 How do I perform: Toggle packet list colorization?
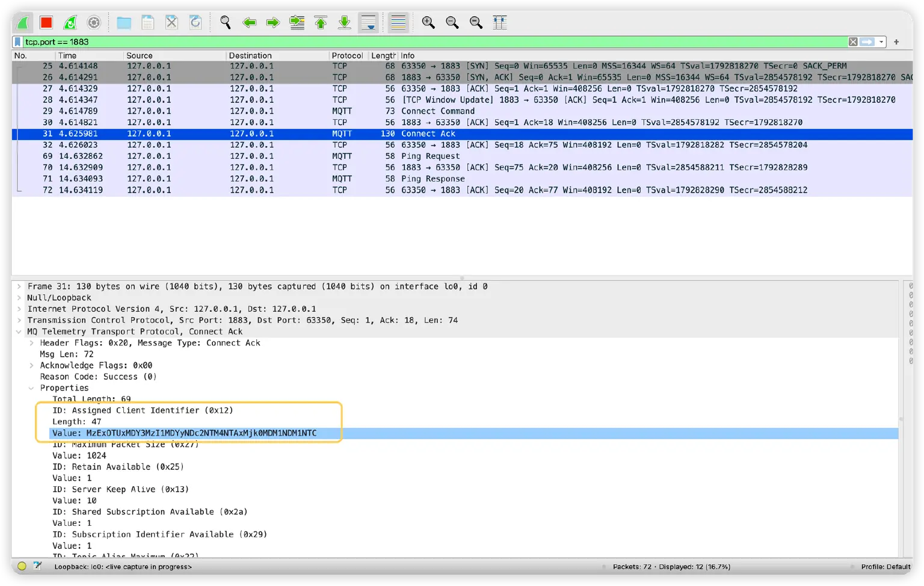(398, 22)
